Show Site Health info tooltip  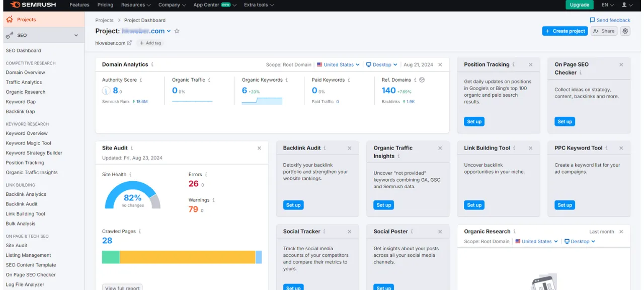[x=130, y=175]
